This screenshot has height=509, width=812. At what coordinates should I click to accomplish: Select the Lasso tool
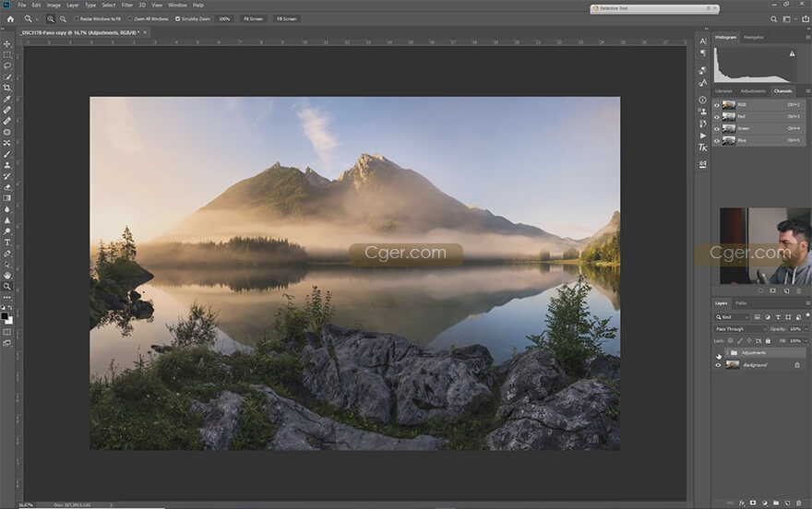[x=7, y=65]
